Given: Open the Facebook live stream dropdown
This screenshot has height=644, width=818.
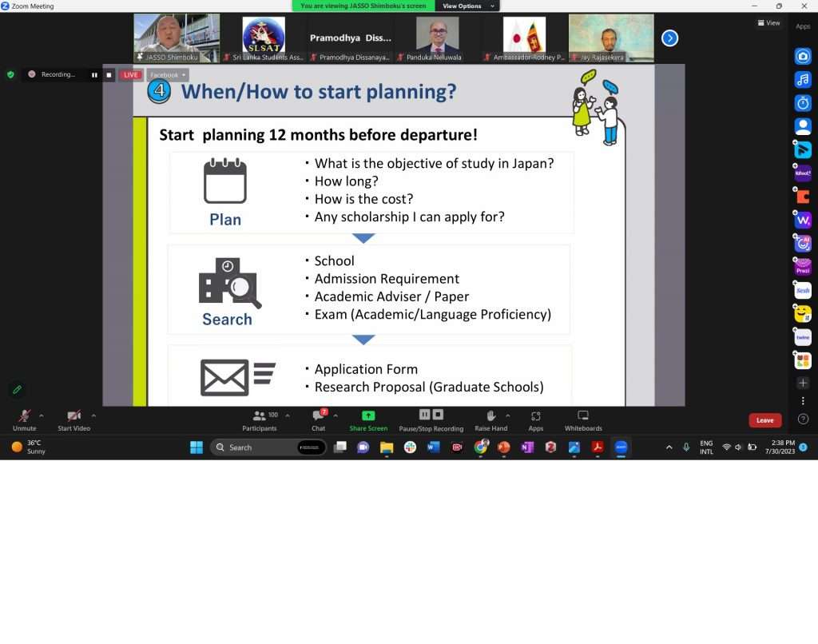Looking at the screenshot, I should [168, 75].
